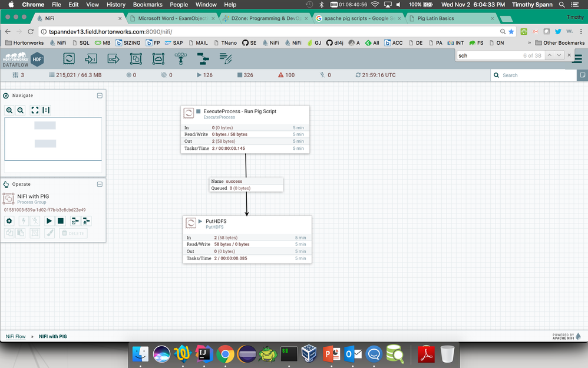Select the Remote Process Group tool
The image size is (588, 368).
tap(158, 58)
